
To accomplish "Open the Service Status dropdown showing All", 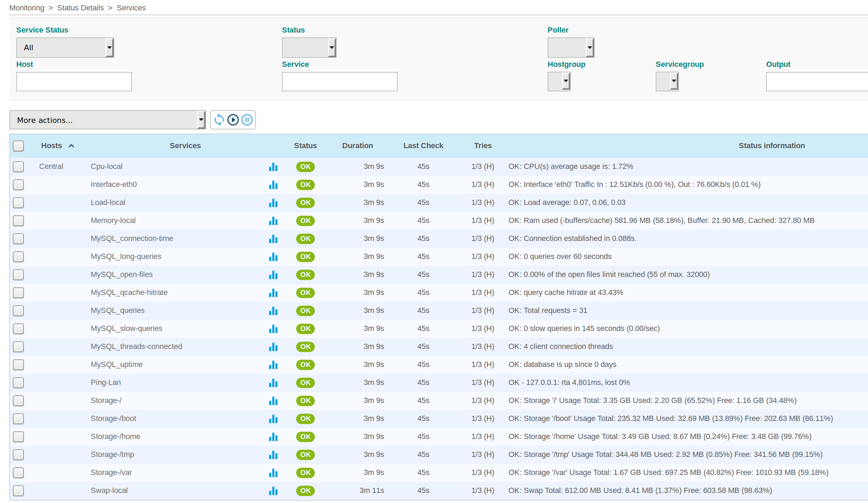I will tap(65, 48).
